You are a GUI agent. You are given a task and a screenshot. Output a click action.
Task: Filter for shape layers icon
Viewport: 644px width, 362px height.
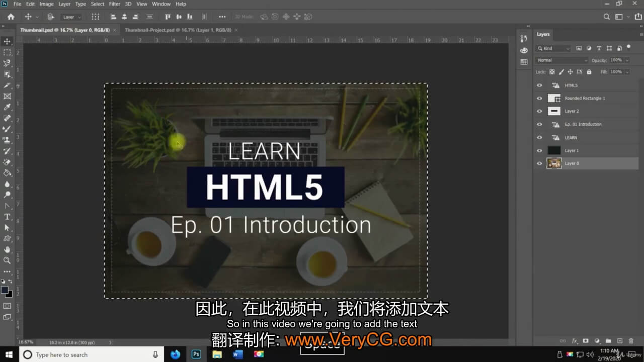[609, 48]
